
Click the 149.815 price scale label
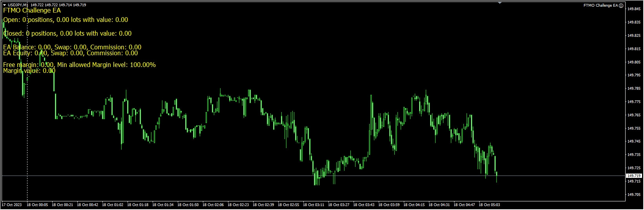click(634, 49)
